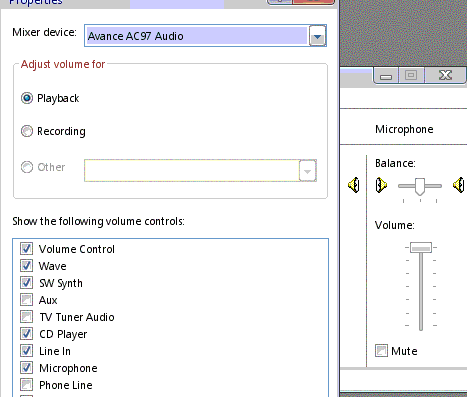Screen dimensions: 467x397
Task: Click the Microphone volume slider thumb
Action: (421, 248)
